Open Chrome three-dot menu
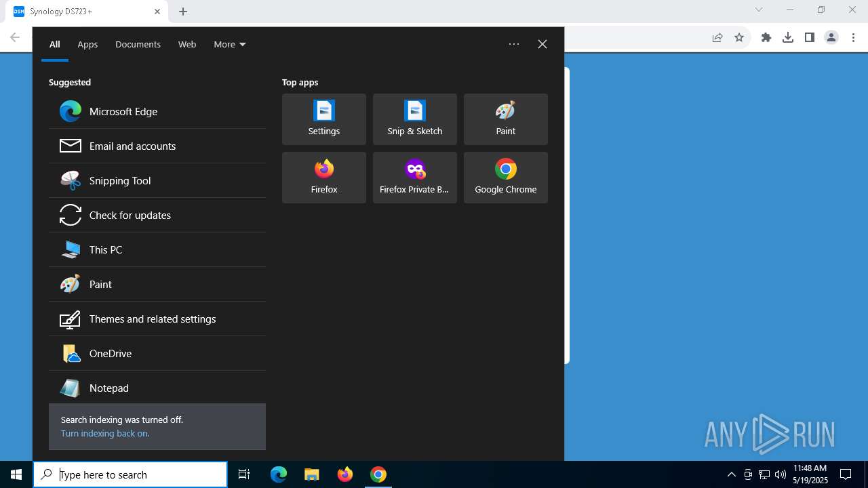Image resolution: width=868 pixels, height=488 pixels. pos(854,37)
